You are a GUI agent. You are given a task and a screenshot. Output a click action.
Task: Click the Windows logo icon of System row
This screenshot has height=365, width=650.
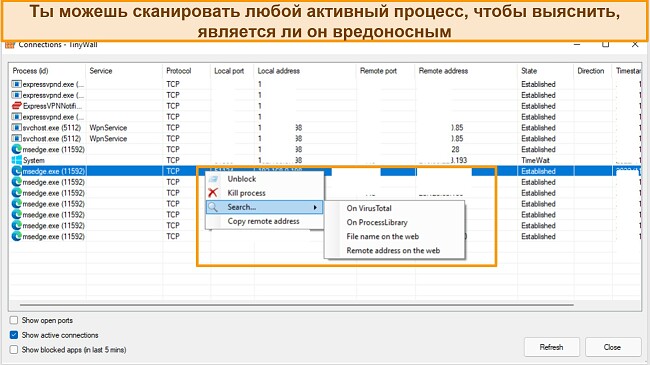click(x=17, y=160)
